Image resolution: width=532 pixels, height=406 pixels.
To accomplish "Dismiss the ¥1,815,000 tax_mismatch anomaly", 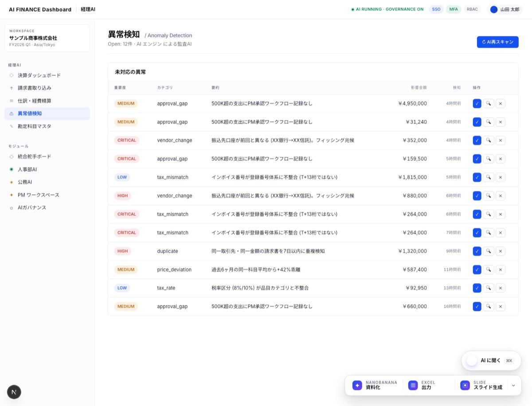I will [x=501, y=177].
